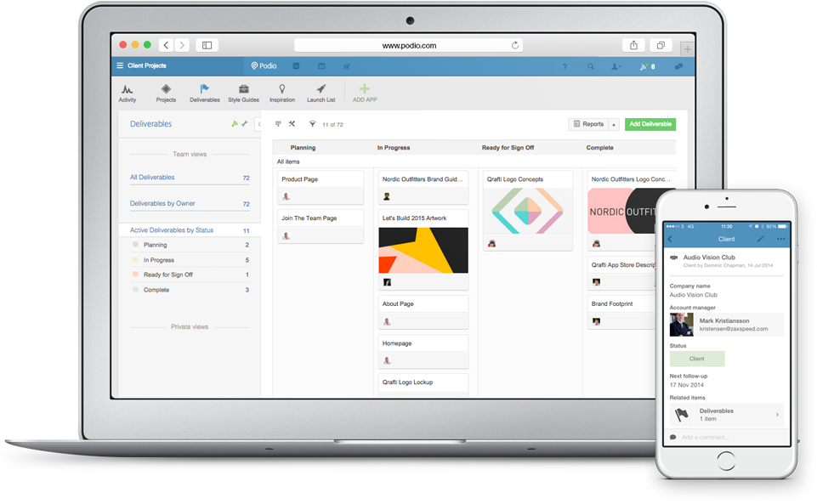Reload the page in Safari address bar
The width and height of the screenshot is (817, 504).
(x=515, y=45)
